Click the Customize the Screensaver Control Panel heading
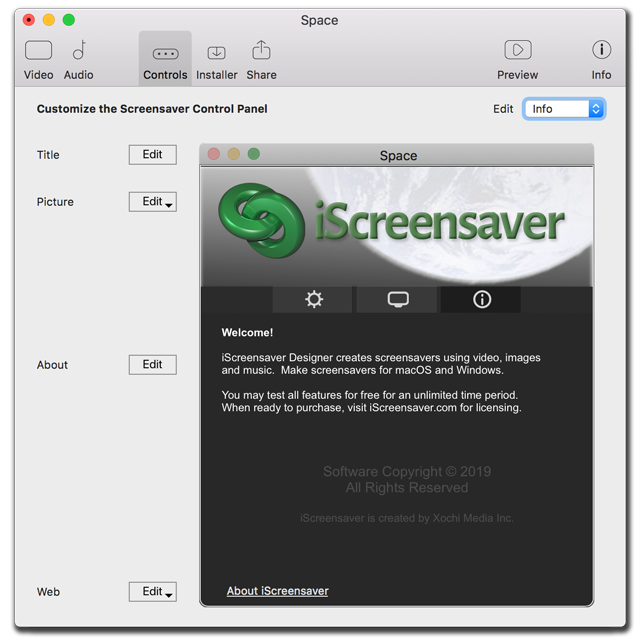Screen dimensions: 641x643 click(152, 109)
